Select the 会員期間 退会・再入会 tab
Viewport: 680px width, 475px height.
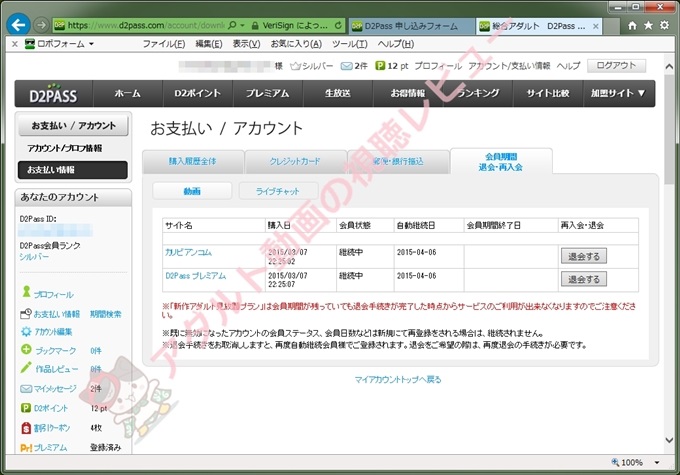tap(501, 161)
